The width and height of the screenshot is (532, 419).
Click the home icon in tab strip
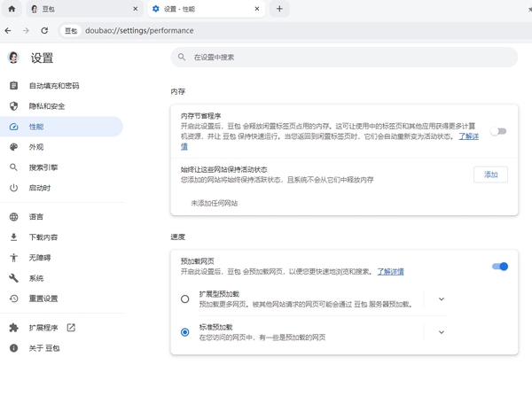pos(12,9)
